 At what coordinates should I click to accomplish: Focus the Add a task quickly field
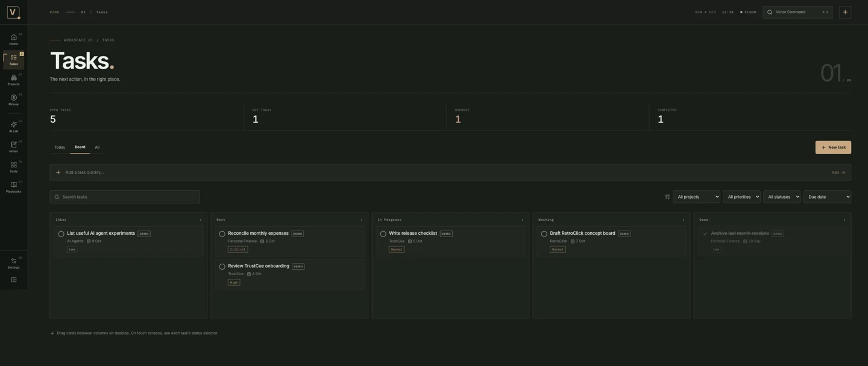450,172
